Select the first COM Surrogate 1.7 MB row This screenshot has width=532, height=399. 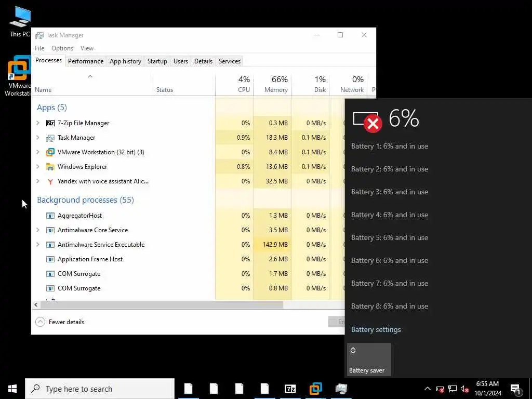(x=188, y=274)
